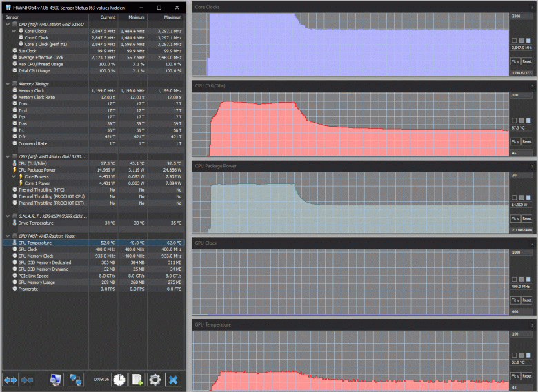The image size is (538, 392).
Task: Click the circle icon beside GPU Clock row
Action: coord(14,249)
